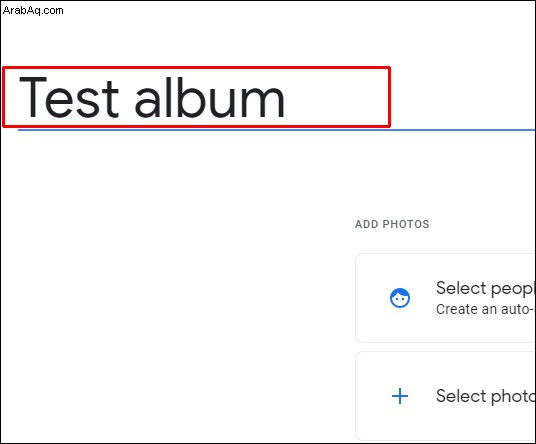Click the "Create an auto-" subtitle text
The image size is (536, 444).
484,309
